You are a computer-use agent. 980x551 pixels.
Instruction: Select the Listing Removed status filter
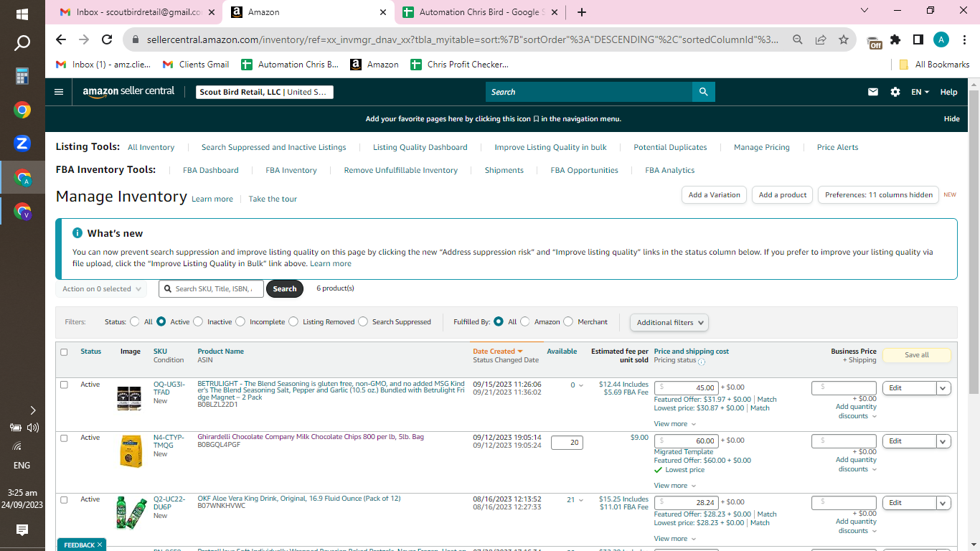coord(293,321)
